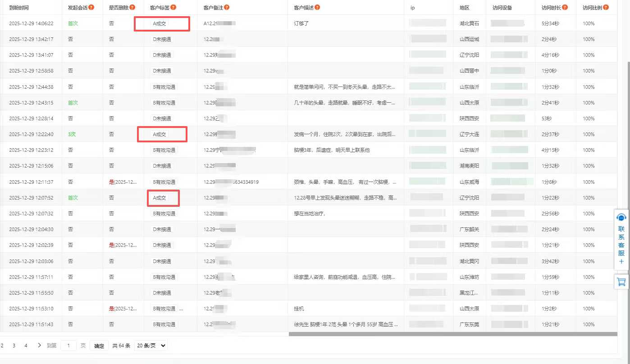Click 3次 session count in 辽宁大连 row

pos(72,134)
